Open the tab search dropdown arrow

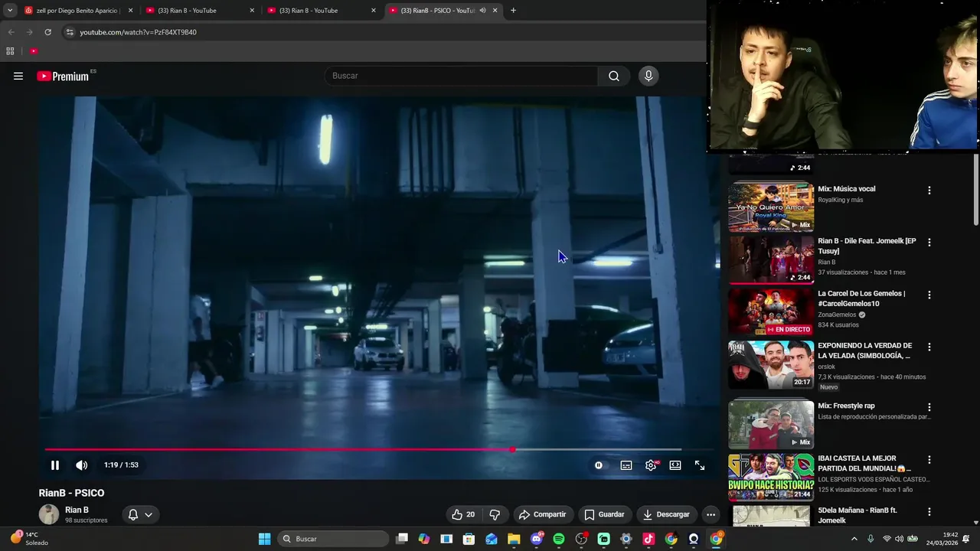click(x=9, y=11)
